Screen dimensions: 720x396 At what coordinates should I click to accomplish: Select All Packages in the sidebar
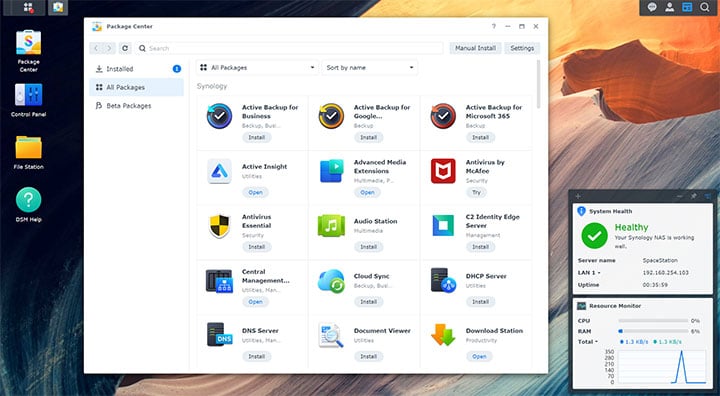136,87
